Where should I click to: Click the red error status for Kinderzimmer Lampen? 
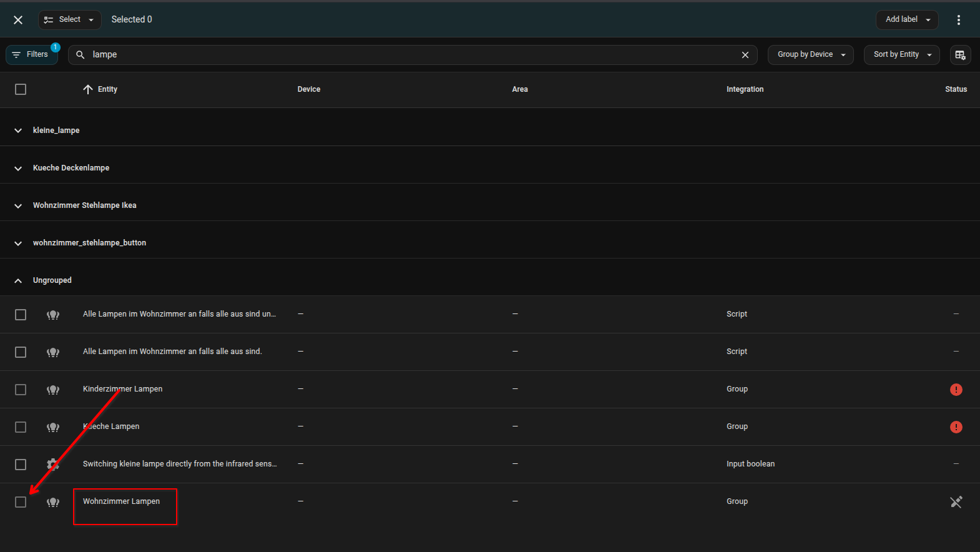pos(956,390)
